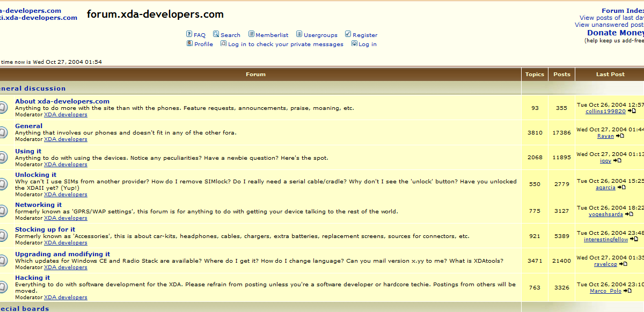Click the Search magnifier icon
Image resolution: width=644 pixels, height=312 pixels.
pos(216,34)
